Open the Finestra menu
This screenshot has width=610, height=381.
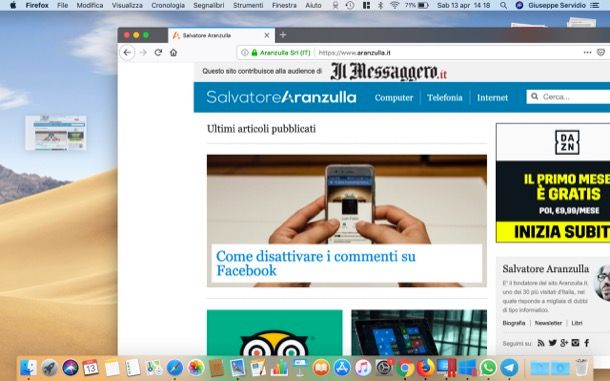pyautogui.click(x=284, y=5)
